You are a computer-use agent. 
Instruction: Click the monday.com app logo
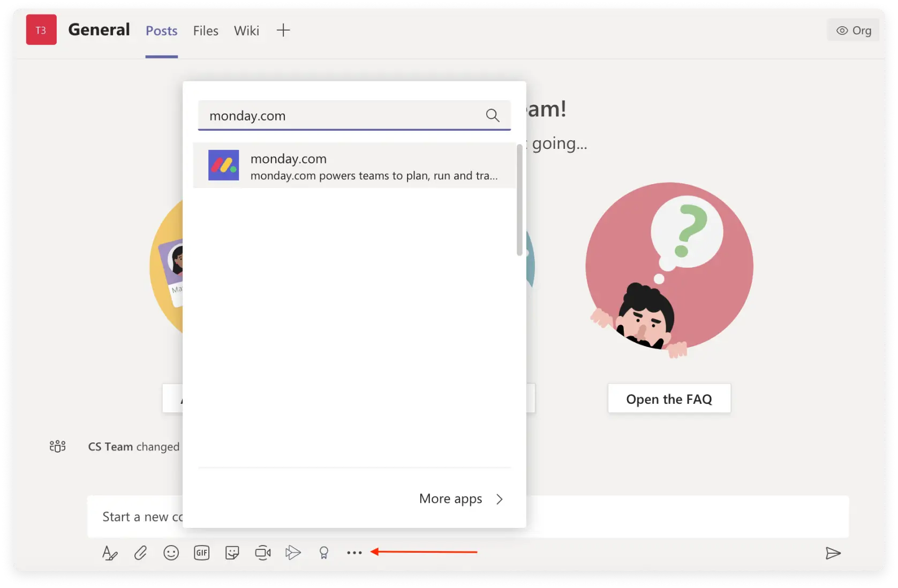pyautogui.click(x=223, y=165)
